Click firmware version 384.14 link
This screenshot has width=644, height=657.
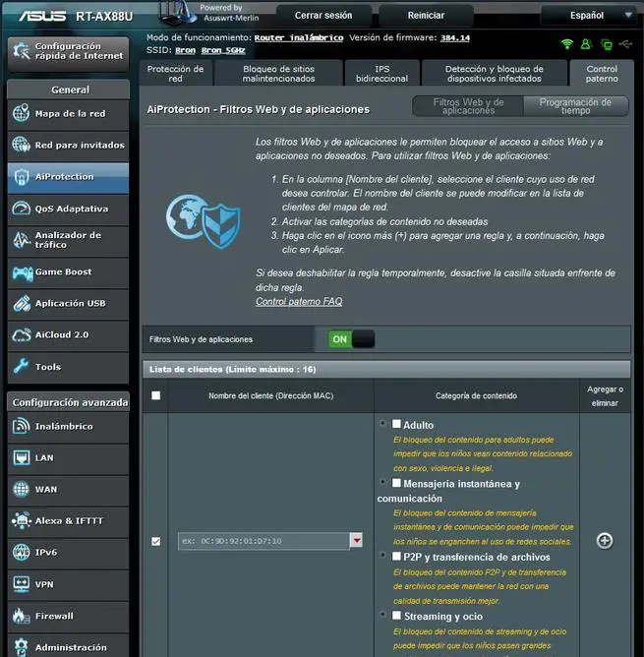(x=455, y=37)
